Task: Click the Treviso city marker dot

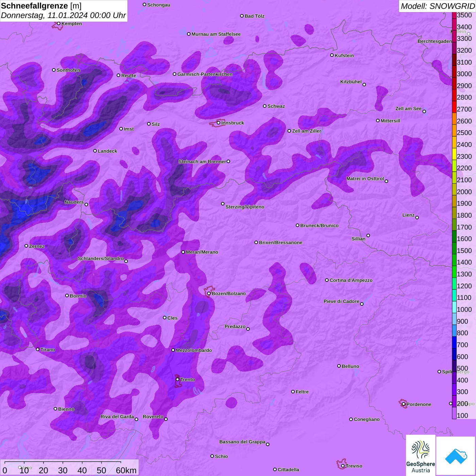Action: (x=343, y=466)
